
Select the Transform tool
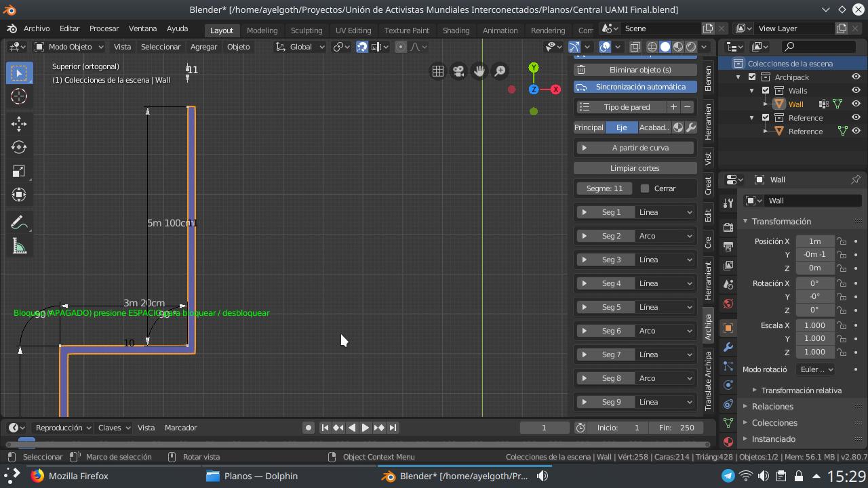pyautogui.click(x=19, y=195)
